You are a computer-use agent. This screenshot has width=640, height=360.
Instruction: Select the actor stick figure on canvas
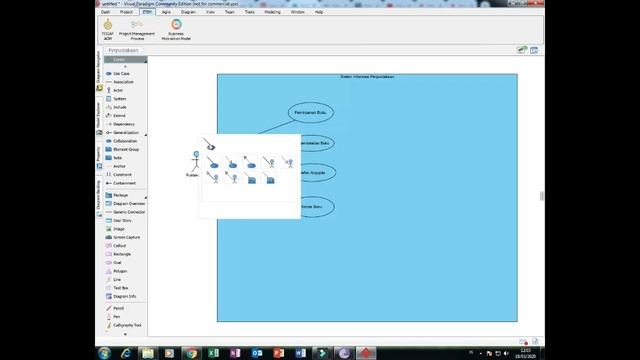pos(196,161)
